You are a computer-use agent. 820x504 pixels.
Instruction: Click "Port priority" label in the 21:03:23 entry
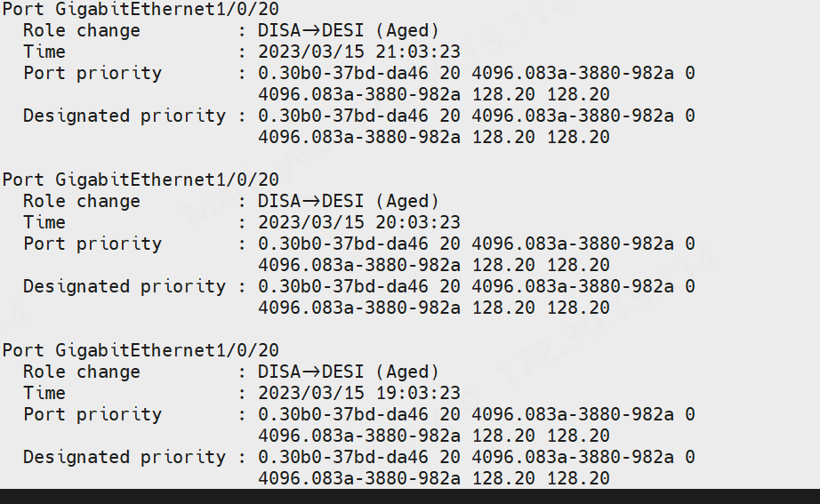pos(92,73)
